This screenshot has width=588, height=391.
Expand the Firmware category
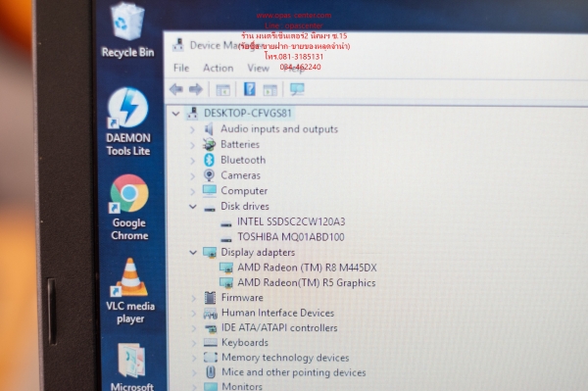[193, 298]
